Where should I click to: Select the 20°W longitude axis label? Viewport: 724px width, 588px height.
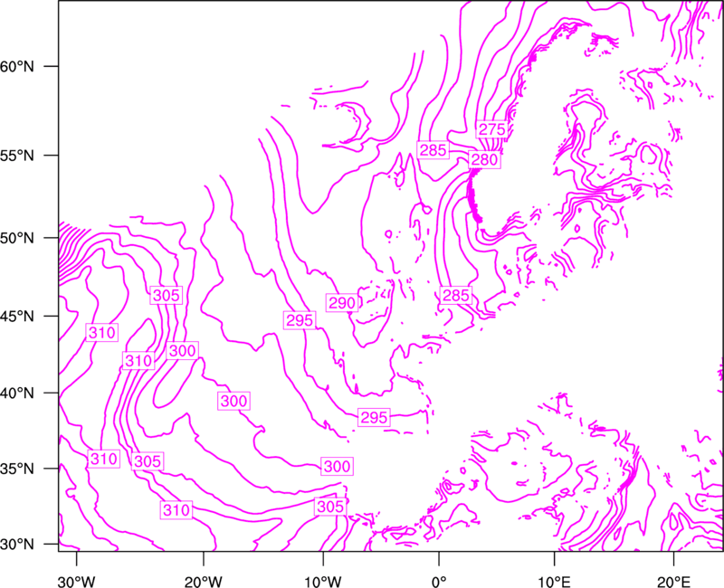pos(203,582)
